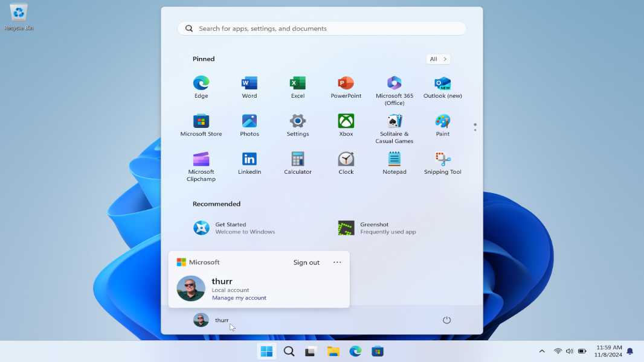Launch Paint from pinned apps
The image size is (644, 362).
click(442, 125)
